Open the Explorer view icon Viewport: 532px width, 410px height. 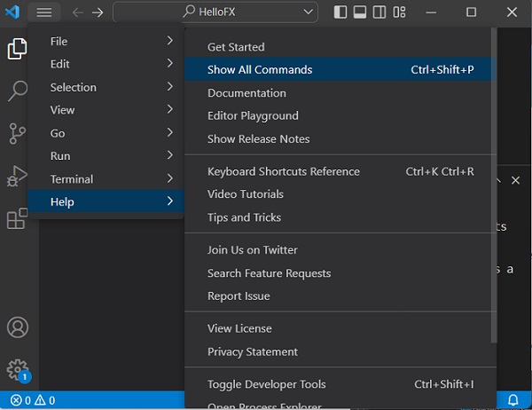click(17, 50)
